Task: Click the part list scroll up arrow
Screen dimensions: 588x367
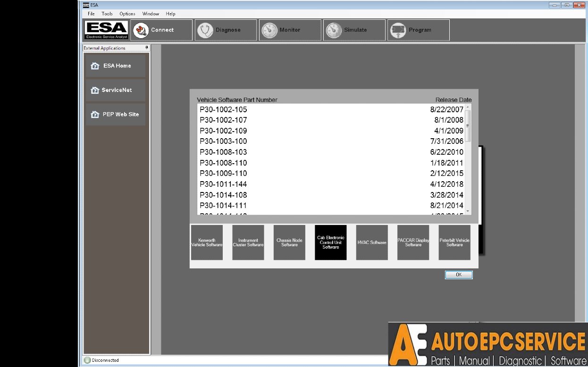Action: pyautogui.click(x=468, y=107)
